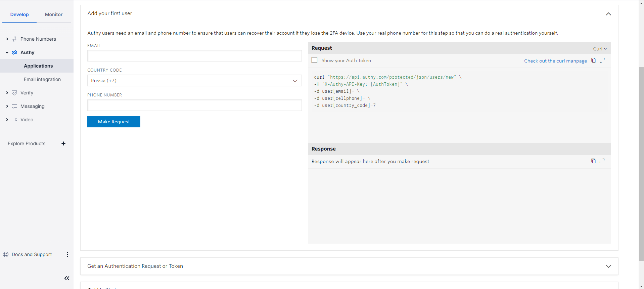Open the Country Code dropdown

(x=194, y=81)
